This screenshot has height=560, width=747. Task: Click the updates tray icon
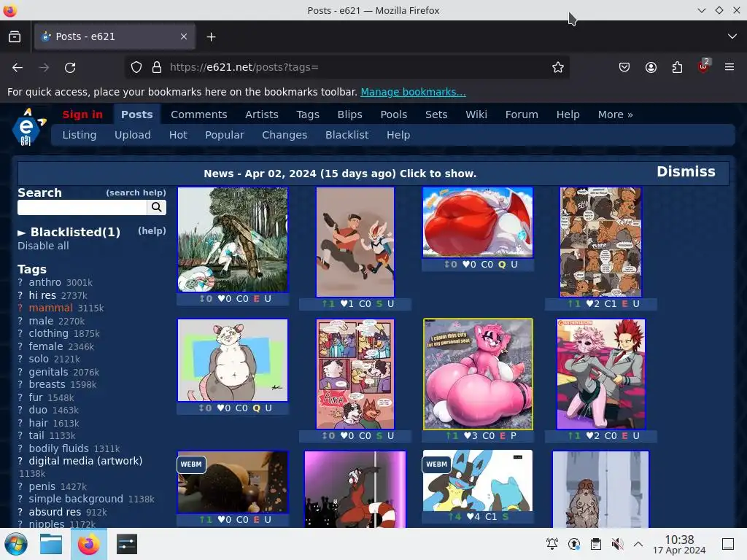coord(574,544)
